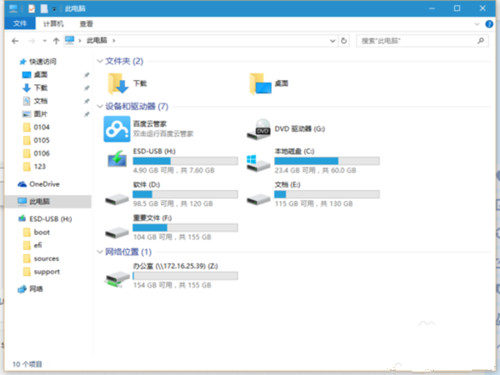This screenshot has width=500, height=375.
Task: Click the 软件 (D:) usage bar
Action: pyautogui.click(x=185, y=194)
